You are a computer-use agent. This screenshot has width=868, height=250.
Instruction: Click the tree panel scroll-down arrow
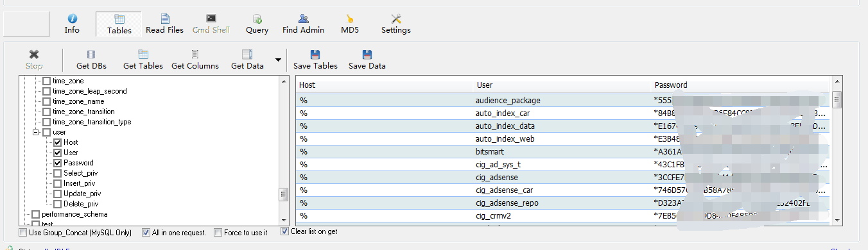283,220
